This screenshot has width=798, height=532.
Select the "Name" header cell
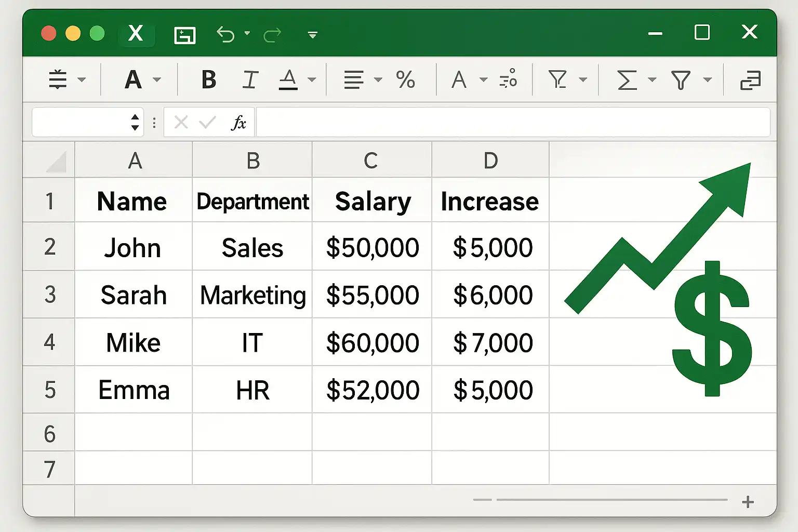(x=134, y=201)
